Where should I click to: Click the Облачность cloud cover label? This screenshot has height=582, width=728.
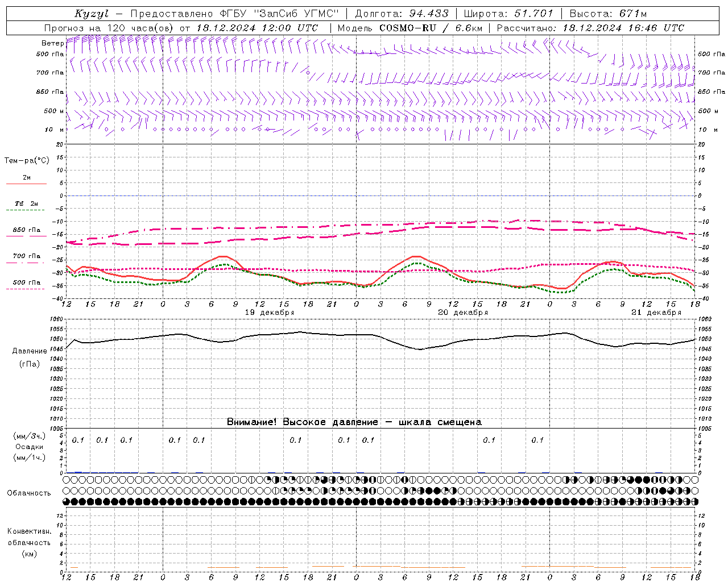click(29, 493)
